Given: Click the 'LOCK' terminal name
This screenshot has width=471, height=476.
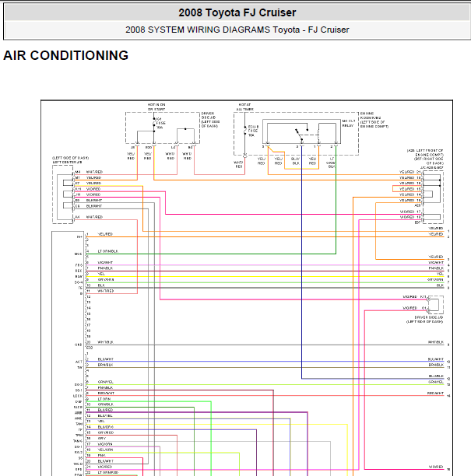Looking at the screenshot, I should pyautogui.click(x=78, y=396).
